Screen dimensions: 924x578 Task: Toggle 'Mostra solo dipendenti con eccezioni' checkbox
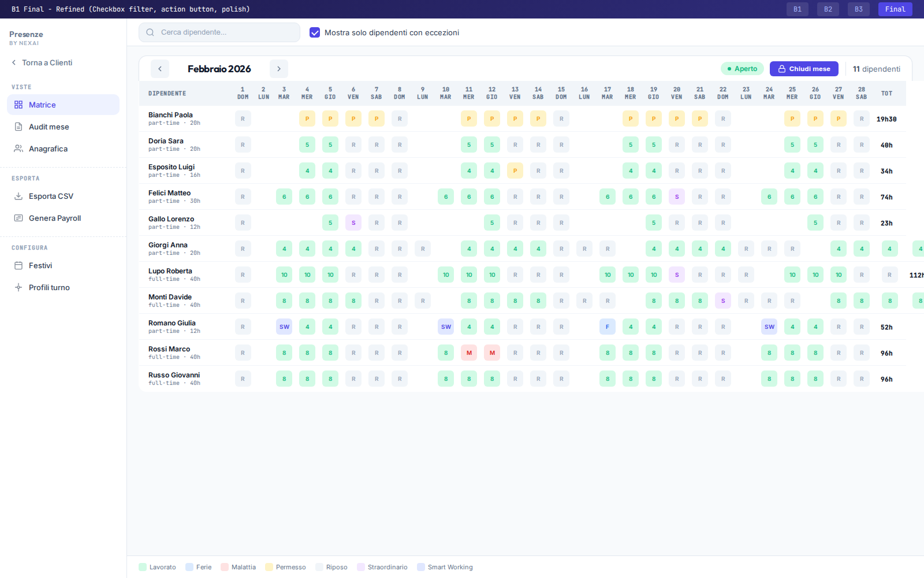[x=315, y=32]
